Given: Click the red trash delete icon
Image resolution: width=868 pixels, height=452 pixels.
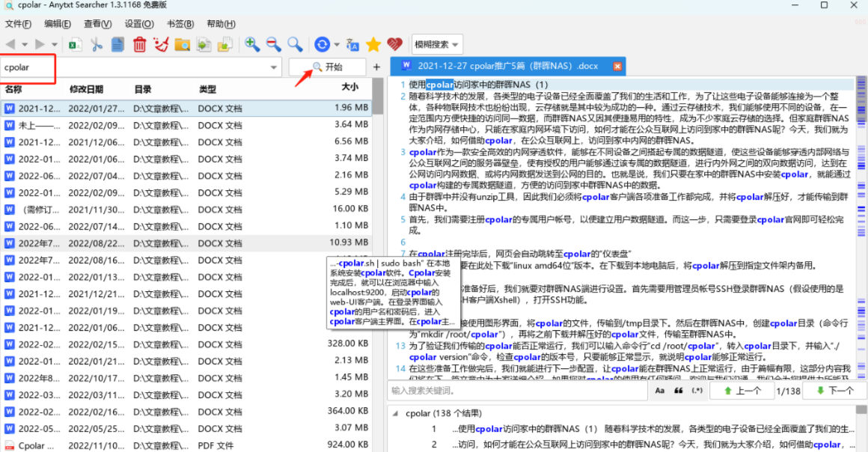Looking at the screenshot, I should [x=139, y=45].
